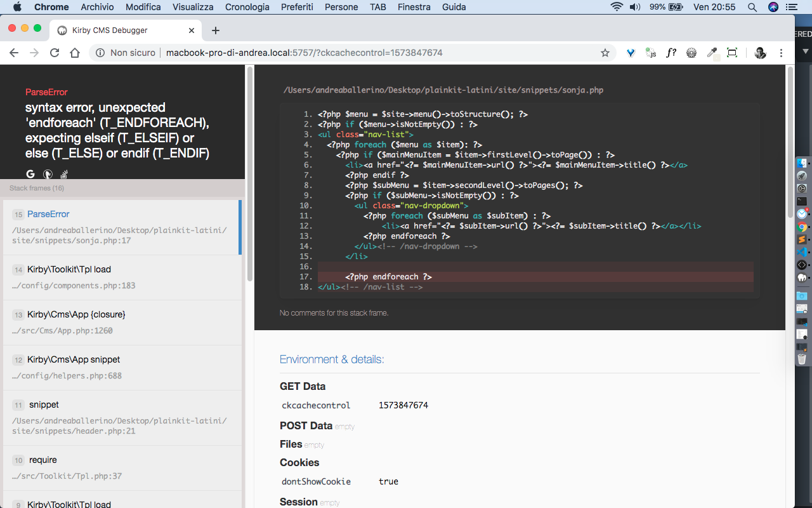Open the window resizer extension
812x508 pixels.
tap(732, 53)
